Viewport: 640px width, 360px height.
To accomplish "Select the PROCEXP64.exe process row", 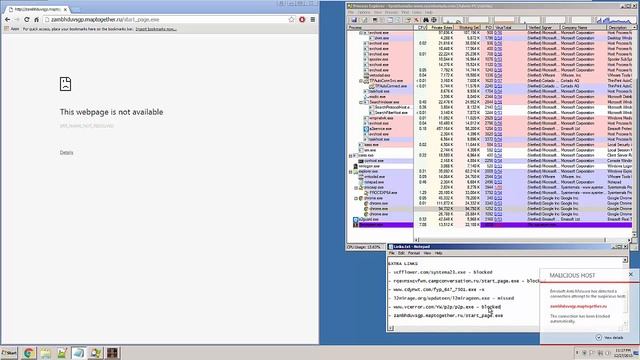I will pos(490,193).
